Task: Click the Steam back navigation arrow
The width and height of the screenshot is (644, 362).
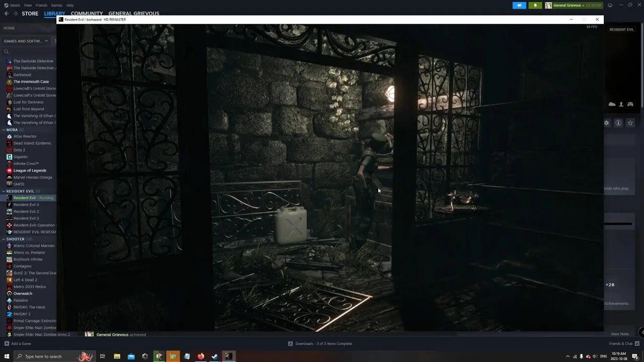Action: (x=7, y=14)
